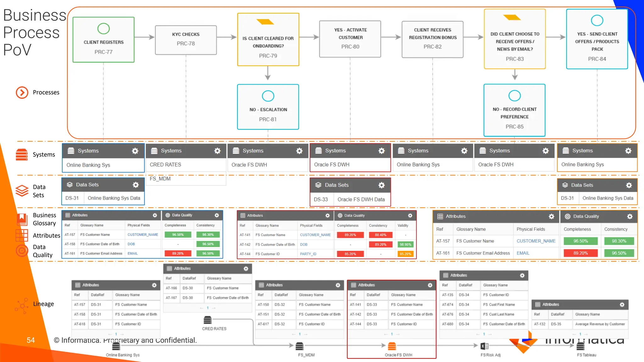Screen dimensions: 644x362
Task: Click gear on blue-outlined Attributes glossary panel
Action: click(x=155, y=215)
